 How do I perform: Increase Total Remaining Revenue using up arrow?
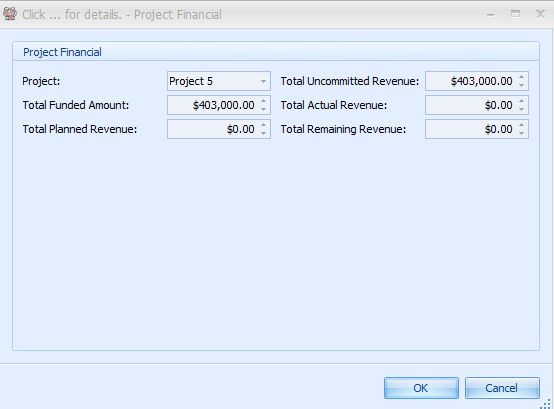pos(521,125)
